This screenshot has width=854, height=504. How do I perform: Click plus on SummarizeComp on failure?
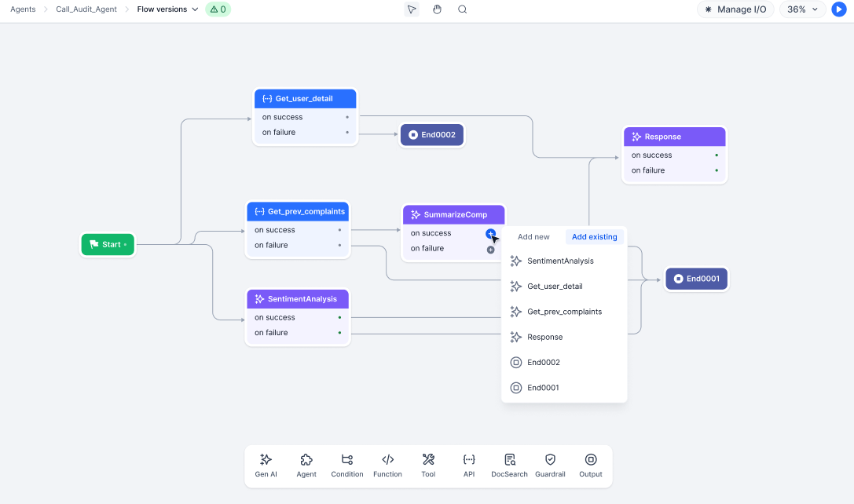(x=490, y=250)
